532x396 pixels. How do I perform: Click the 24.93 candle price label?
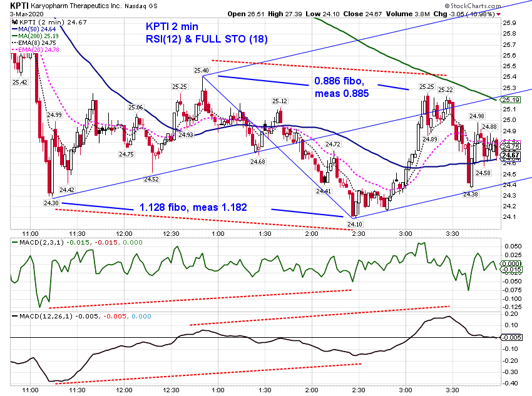(x=186, y=135)
